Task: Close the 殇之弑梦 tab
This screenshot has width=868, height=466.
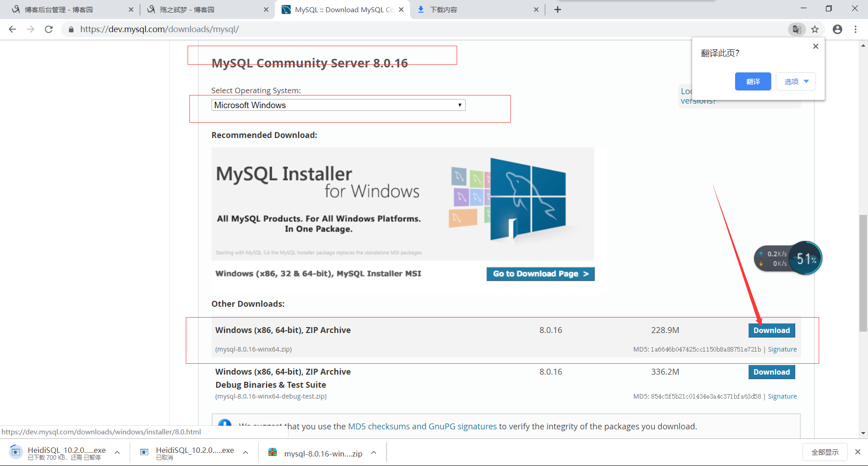Action: point(266,10)
